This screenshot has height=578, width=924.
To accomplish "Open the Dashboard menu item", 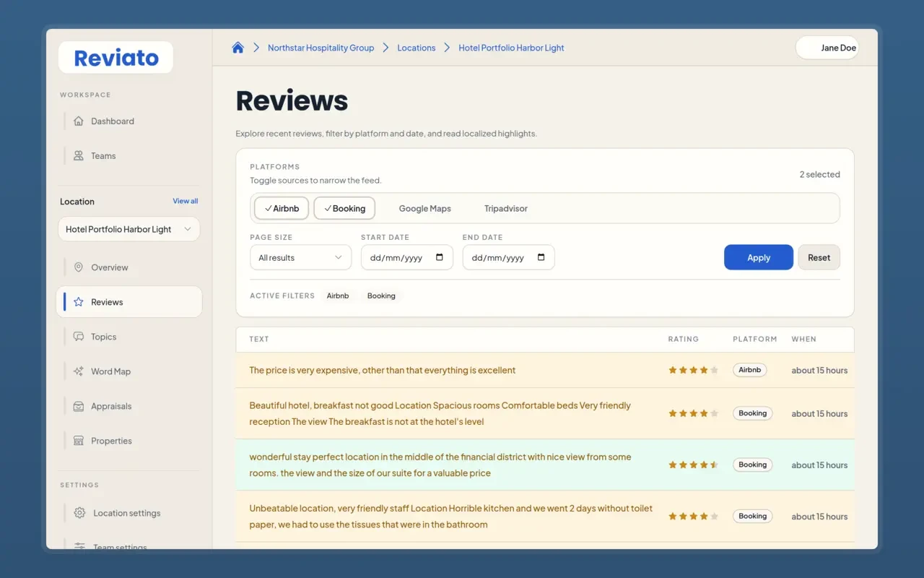I will coord(128,121).
